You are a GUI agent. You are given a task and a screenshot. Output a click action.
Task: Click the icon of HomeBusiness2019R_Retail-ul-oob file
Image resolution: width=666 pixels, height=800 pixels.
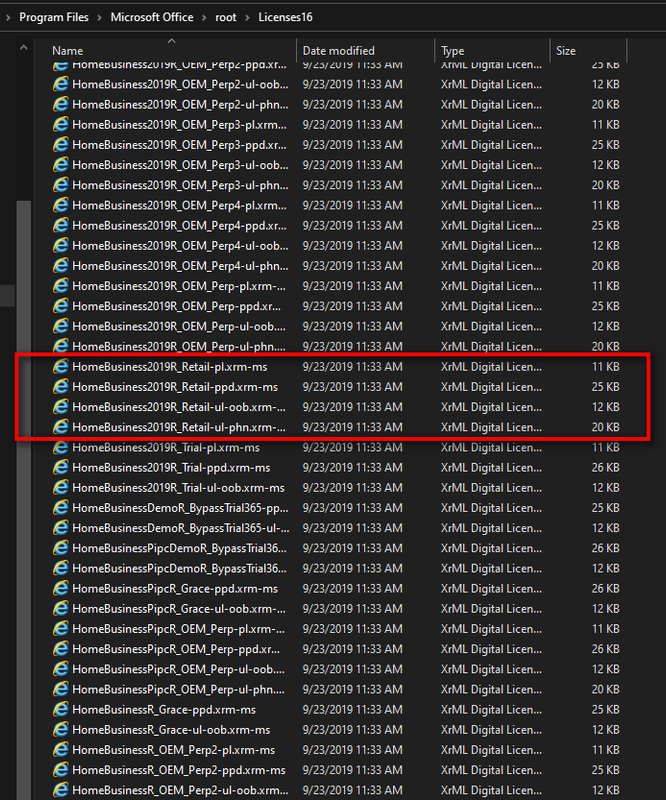pyautogui.click(x=61, y=407)
